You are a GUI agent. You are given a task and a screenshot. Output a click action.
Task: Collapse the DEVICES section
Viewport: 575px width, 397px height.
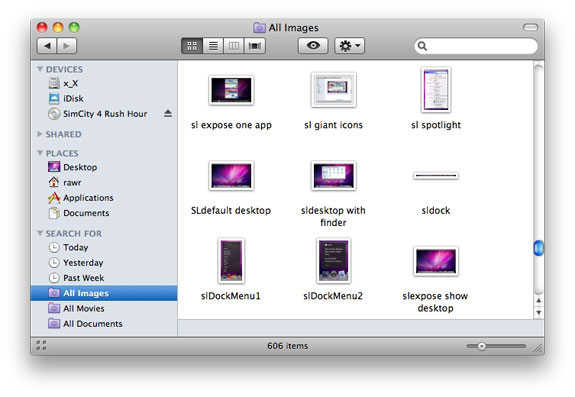point(40,69)
